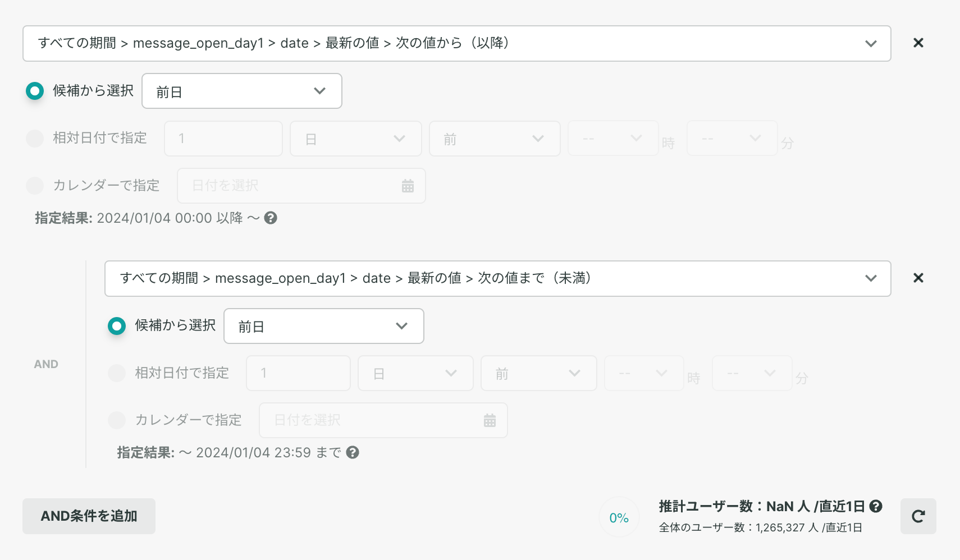Select first condition's 相対日付で指定 radio
Image resolution: width=960 pixels, height=560 pixels.
pos(35,138)
